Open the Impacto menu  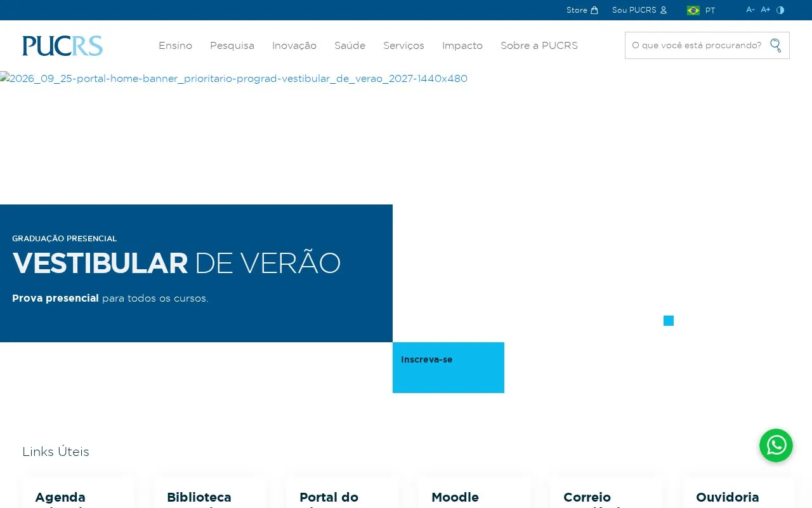pos(462,46)
